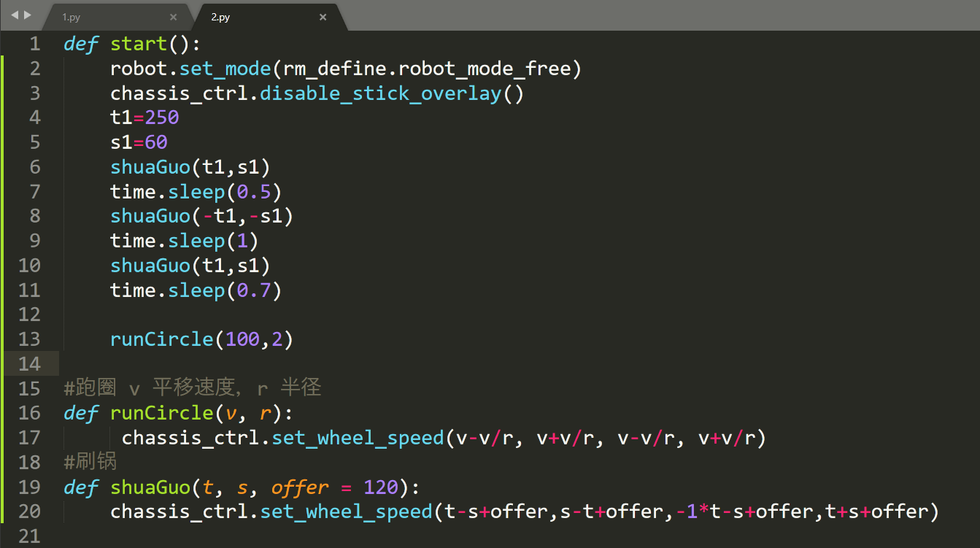Viewport: 980px width, 548px height.
Task: Click 'set_wheel_speed' on line 20
Action: click(346, 512)
